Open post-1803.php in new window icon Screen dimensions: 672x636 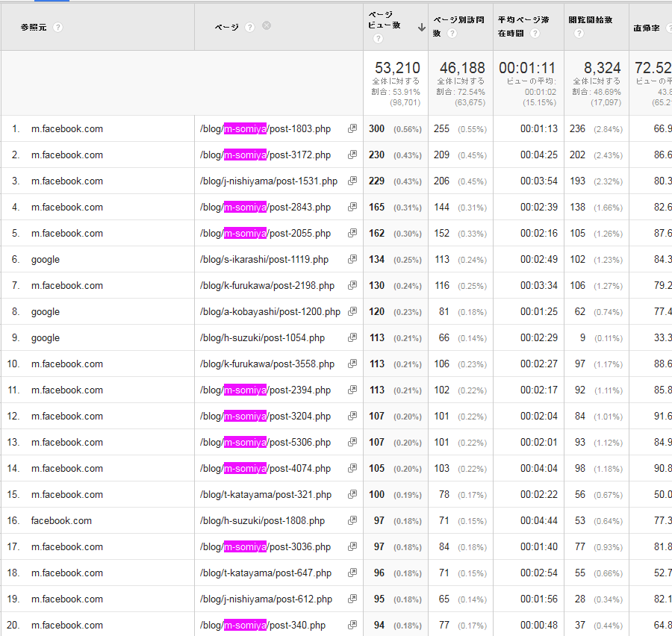click(352, 129)
